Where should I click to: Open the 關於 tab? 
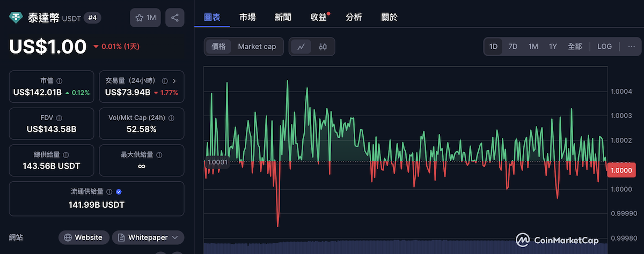click(389, 17)
